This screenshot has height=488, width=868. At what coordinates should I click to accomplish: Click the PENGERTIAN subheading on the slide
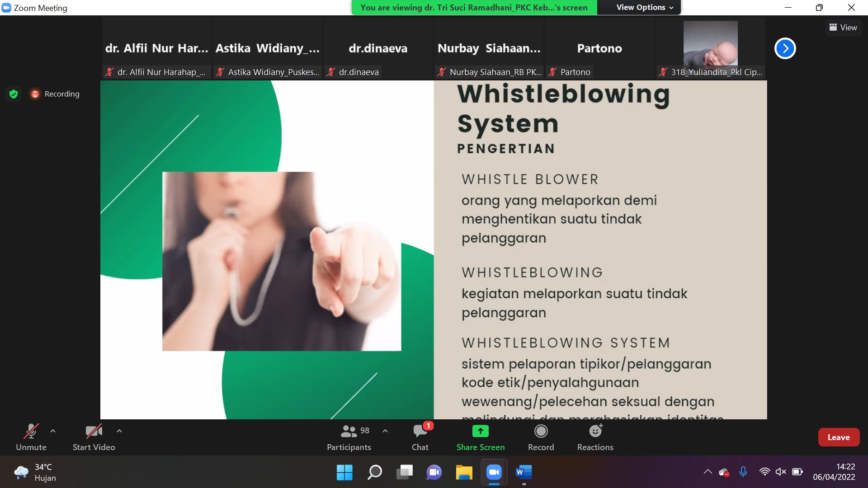(x=506, y=149)
